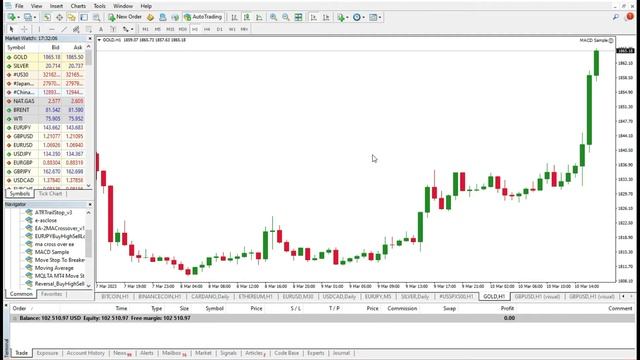Tile chart windows icon
Screen dimensions: 640x360
click(299, 17)
